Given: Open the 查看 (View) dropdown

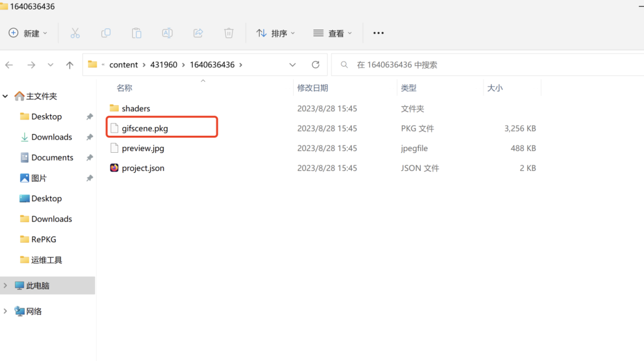Looking at the screenshot, I should tap(333, 33).
